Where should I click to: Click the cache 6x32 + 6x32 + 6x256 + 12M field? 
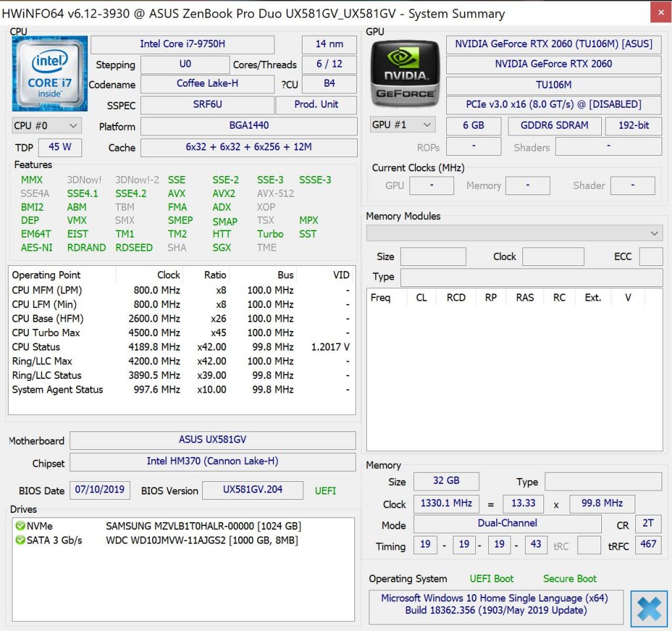point(249,147)
